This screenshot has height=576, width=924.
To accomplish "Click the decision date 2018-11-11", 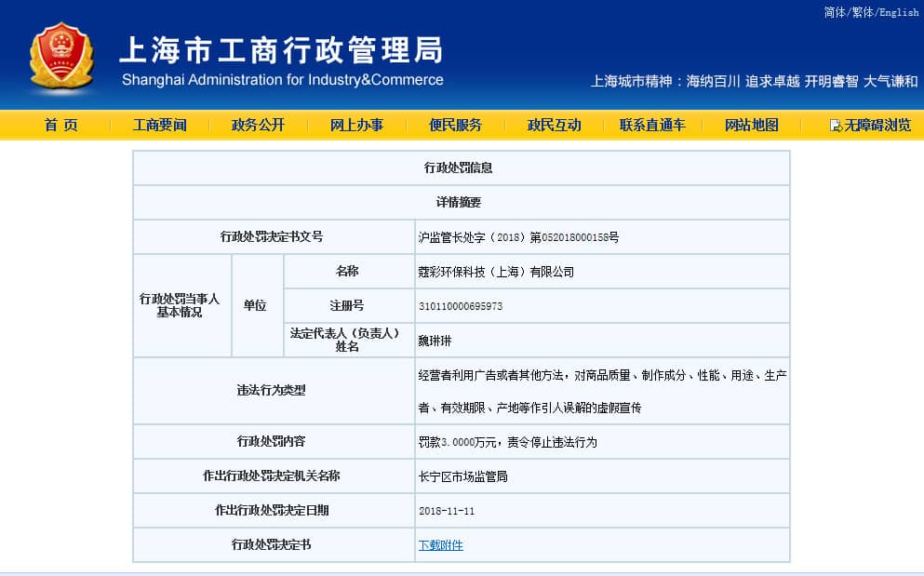I will [447, 511].
